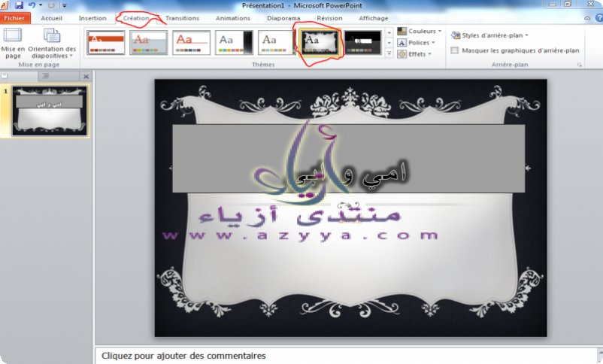The width and height of the screenshot is (603, 364).
Task: Click the Undo arrow in title bar
Action: pyautogui.click(x=32, y=5)
